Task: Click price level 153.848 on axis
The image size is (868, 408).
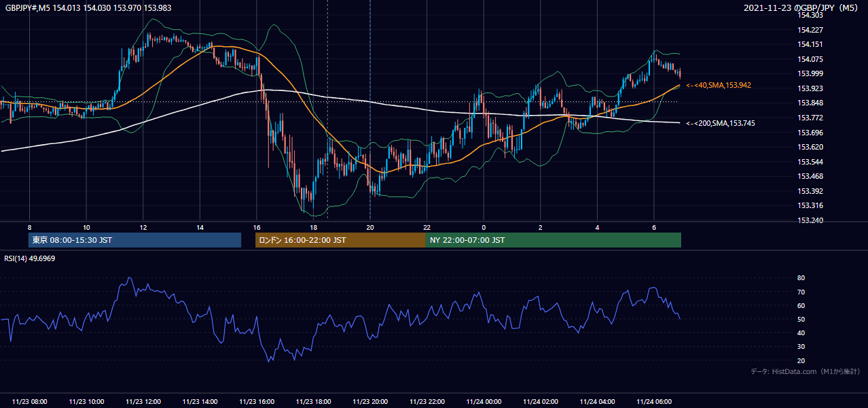Action: tap(810, 103)
